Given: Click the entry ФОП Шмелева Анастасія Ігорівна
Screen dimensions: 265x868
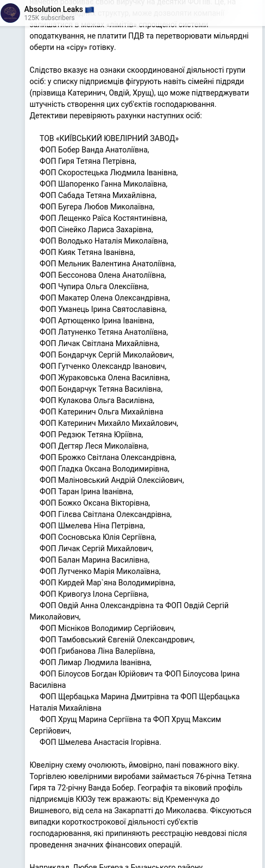Looking at the screenshot, I should (x=100, y=742).
